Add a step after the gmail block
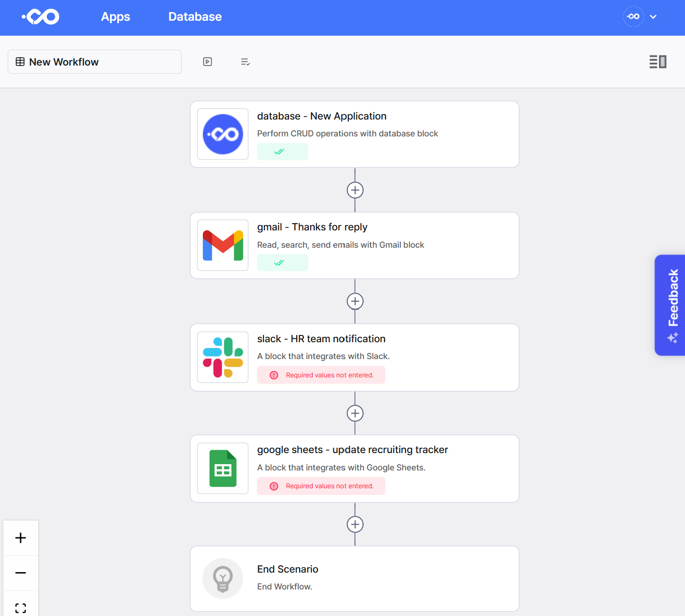 [x=355, y=301]
